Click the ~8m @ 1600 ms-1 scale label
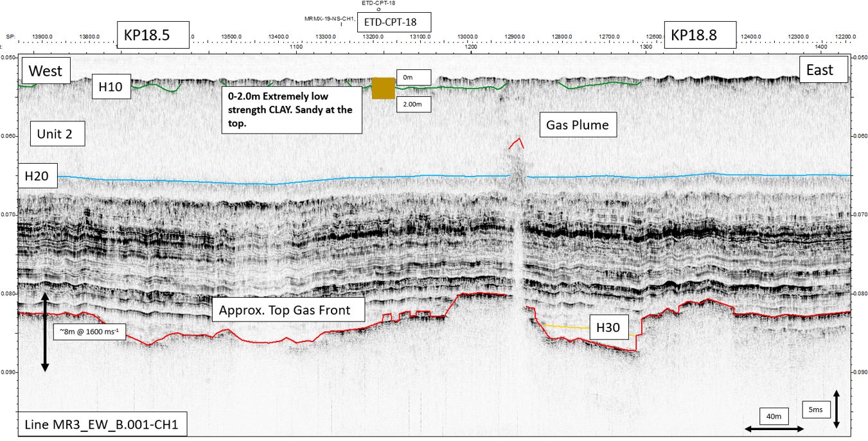This screenshot has height=441, width=868. 89,331
